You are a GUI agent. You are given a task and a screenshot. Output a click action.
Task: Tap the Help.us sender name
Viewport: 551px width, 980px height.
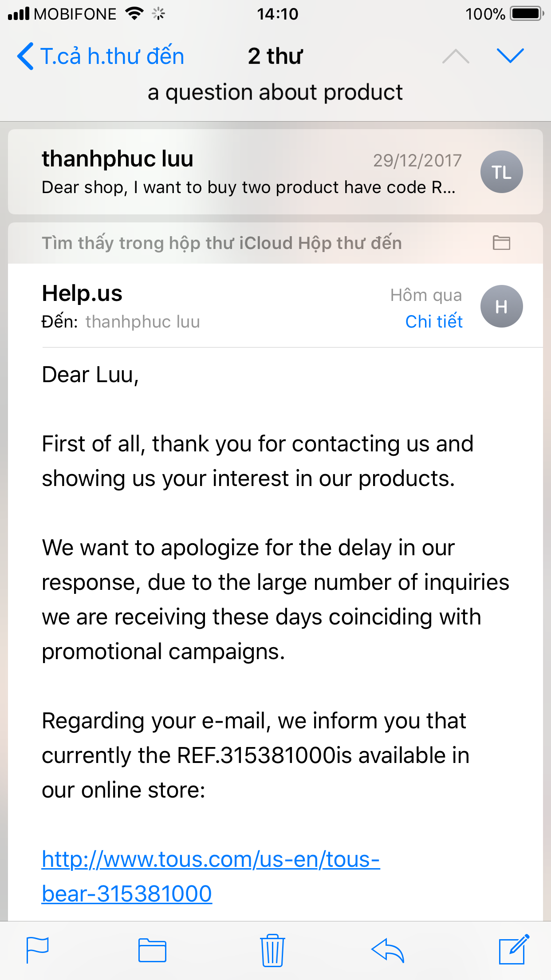click(x=82, y=293)
